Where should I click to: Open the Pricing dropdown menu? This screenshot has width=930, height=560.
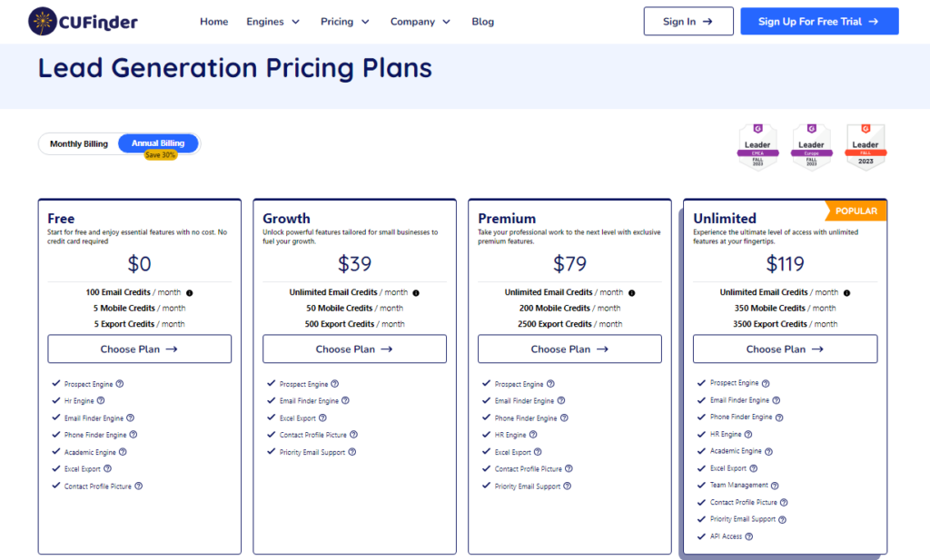point(345,22)
